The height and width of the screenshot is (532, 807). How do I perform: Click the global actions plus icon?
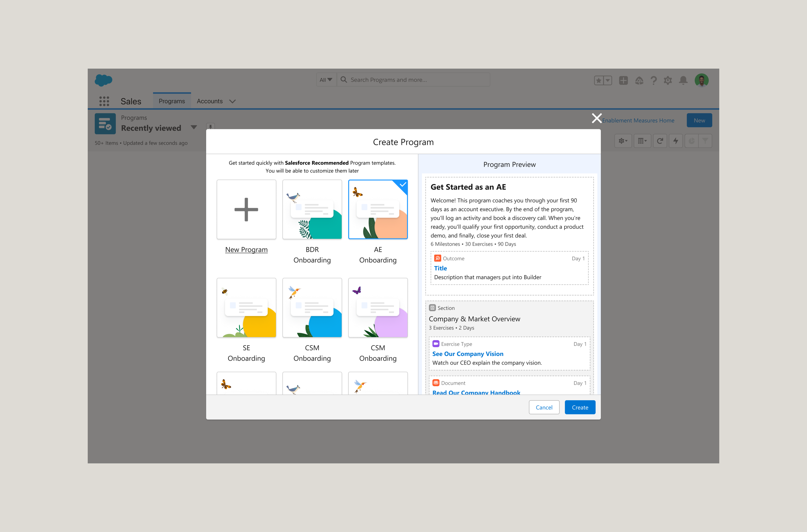[x=624, y=80]
